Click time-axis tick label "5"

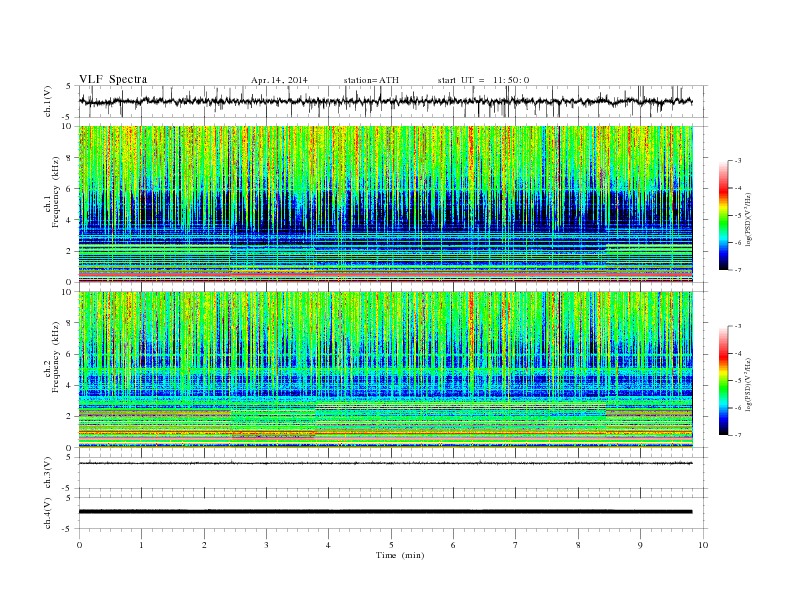click(391, 545)
